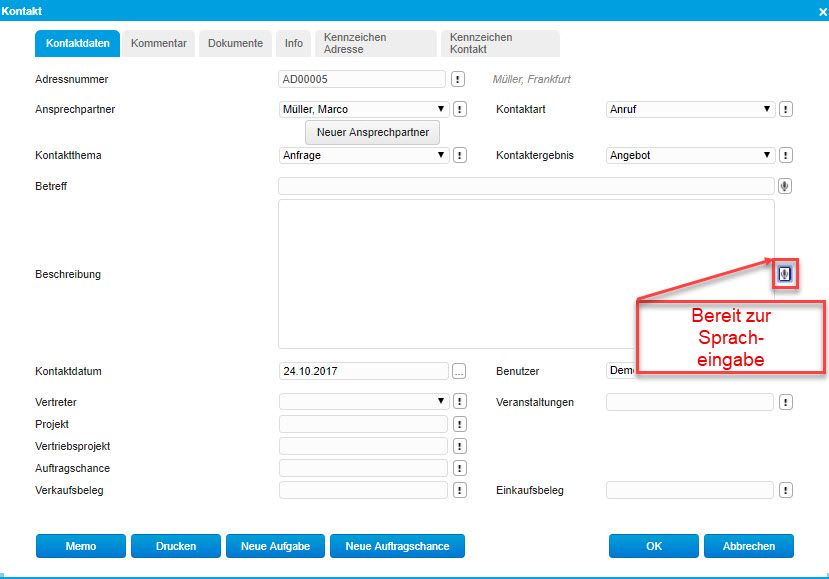The width and height of the screenshot is (829, 579).
Task: Click inside the Betreff input field
Action: click(520, 185)
